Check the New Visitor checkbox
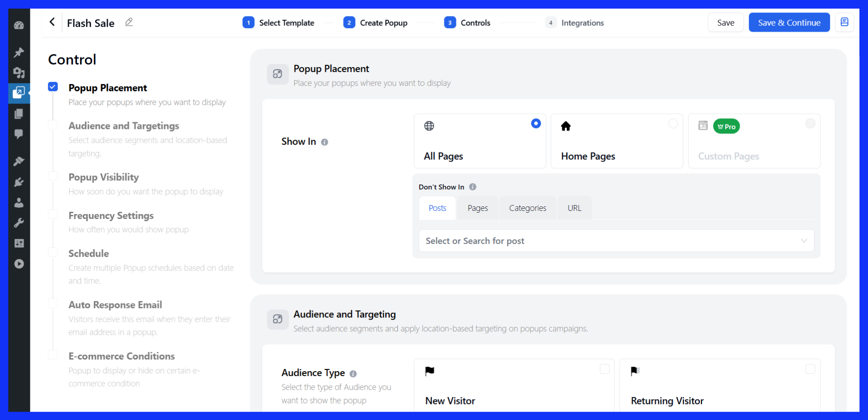Screen dimensions: 868x420 click(604, 369)
